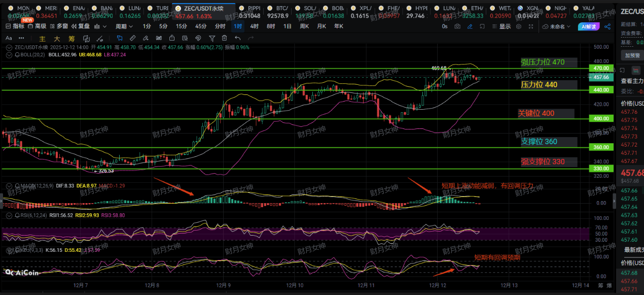Viewport: 644px width, 295px height.
Task: Select the 5分 timeframe
Action: coord(163,26)
